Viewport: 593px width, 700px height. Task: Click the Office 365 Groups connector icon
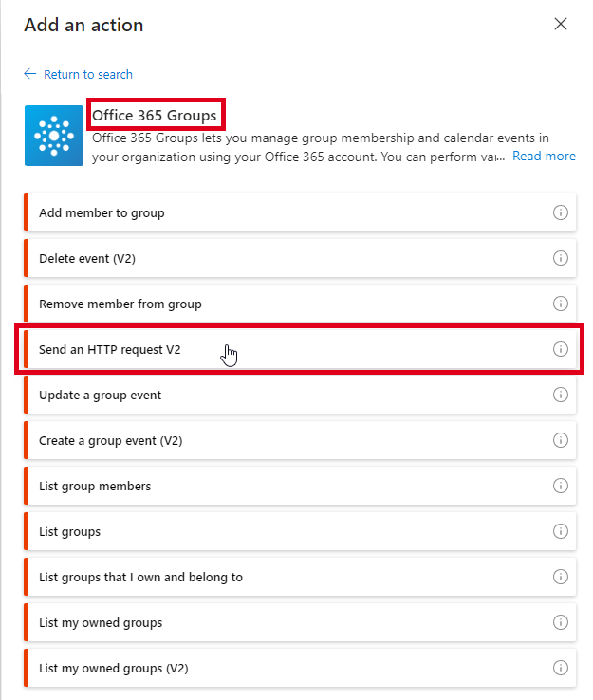click(x=54, y=136)
